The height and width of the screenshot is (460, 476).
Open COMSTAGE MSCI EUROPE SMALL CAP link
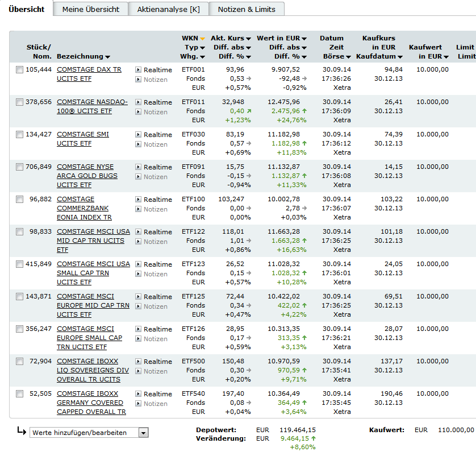click(89, 338)
